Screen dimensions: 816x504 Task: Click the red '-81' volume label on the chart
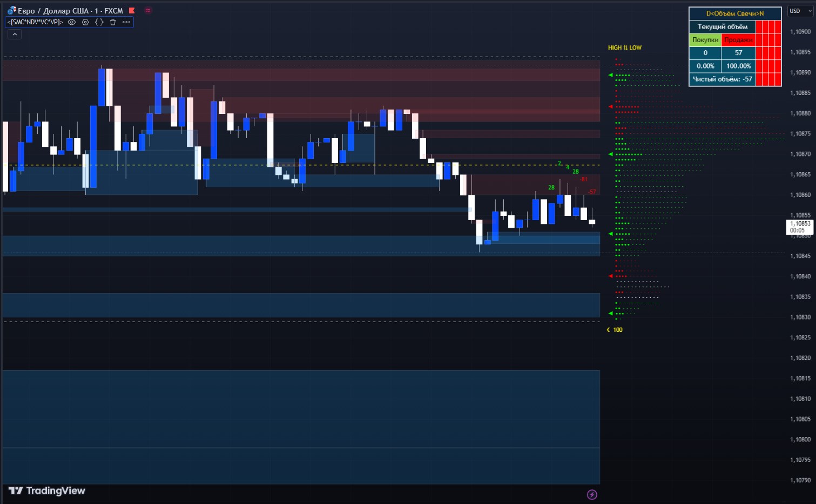pos(583,179)
